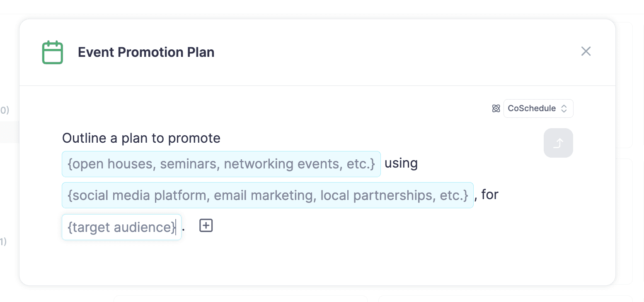Focus the social media platform field

click(x=267, y=195)
